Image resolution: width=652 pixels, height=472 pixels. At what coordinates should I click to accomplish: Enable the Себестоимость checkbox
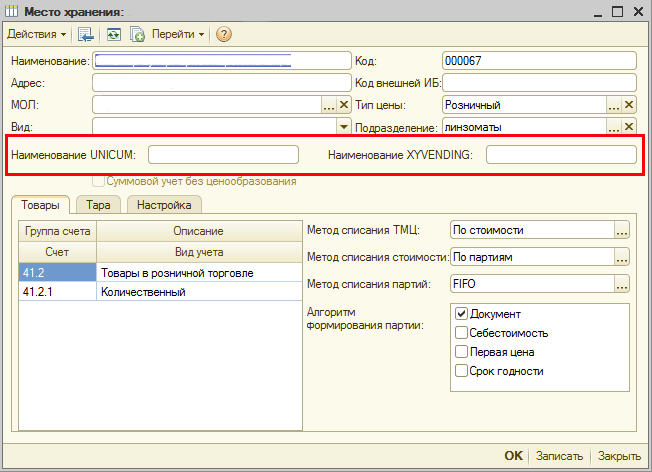(x=462, y=333)
